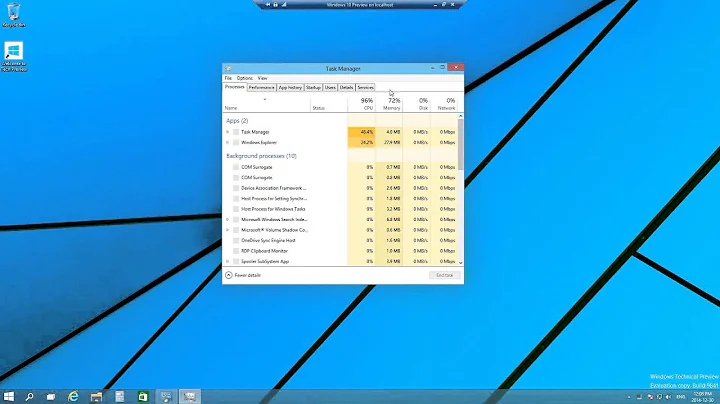The image size is (720, 404).
Task: Expand the Spooler SubSystem App row
Action: tap(227, 262)
